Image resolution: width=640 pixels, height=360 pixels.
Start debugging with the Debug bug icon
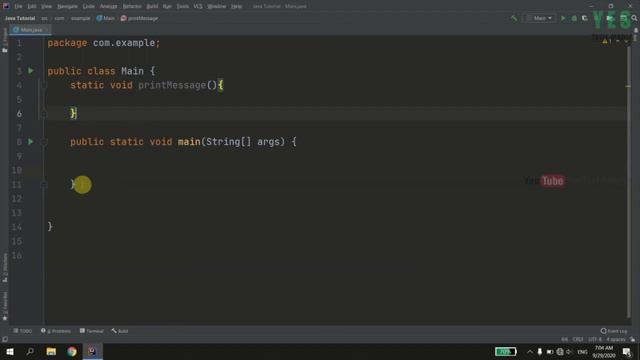tap(574, 18)
